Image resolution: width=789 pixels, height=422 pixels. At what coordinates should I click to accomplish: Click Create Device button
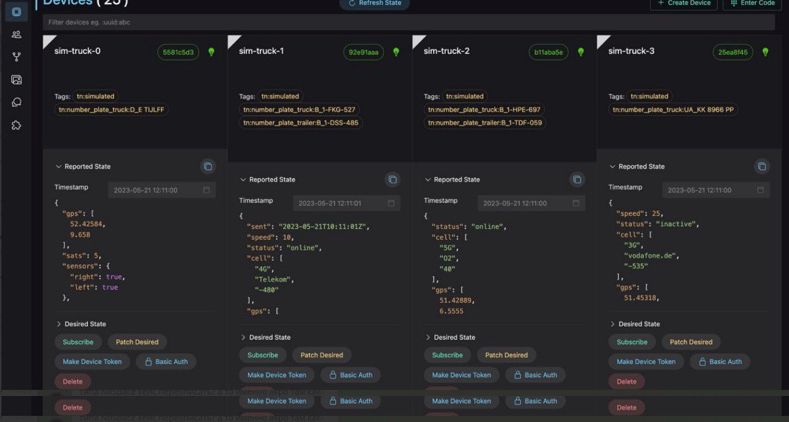tap(684, 4)
